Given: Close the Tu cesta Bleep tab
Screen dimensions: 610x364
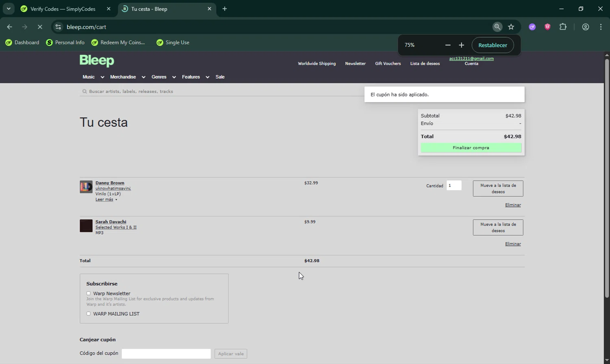Looking at the screenshot, I should click(x=209, y=9).
